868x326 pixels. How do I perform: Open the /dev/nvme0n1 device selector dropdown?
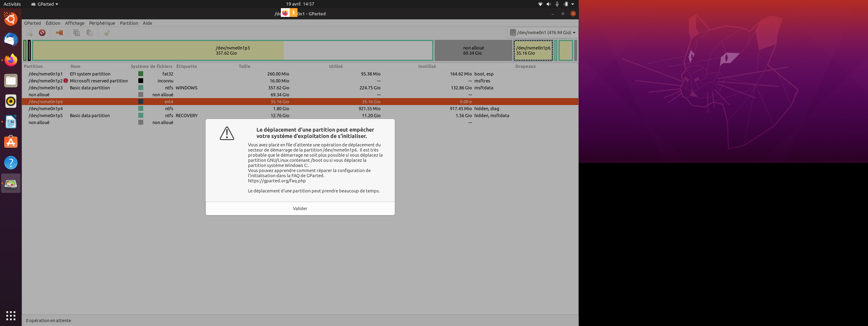point(542,33)
